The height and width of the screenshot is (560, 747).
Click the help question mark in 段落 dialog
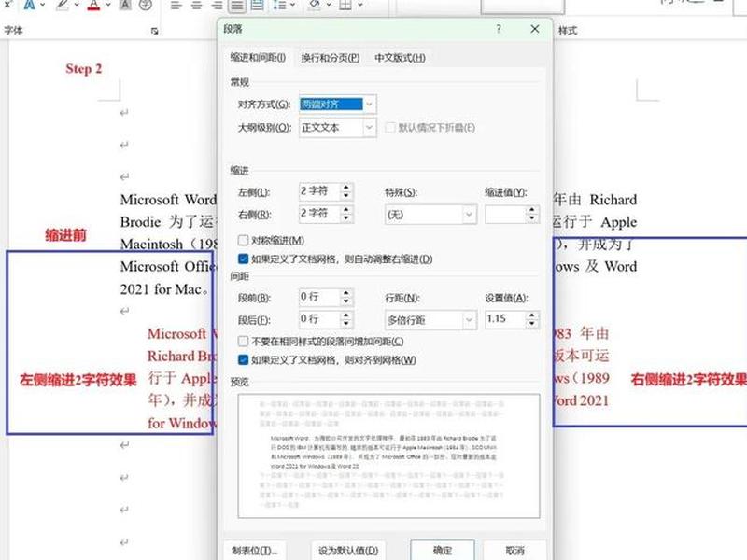click(499, 29)
